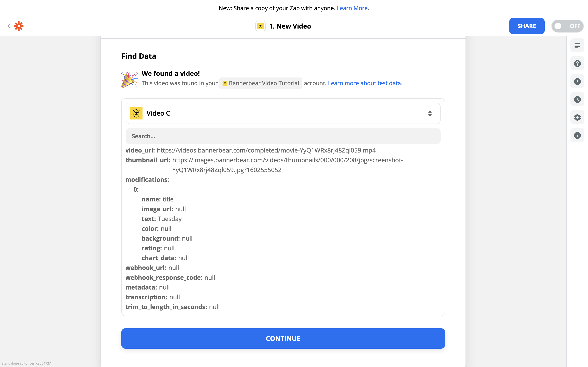This screenshot has height=367, width=588.
Task: Click the Bannerbear icon beside step title
Action: 261,26
